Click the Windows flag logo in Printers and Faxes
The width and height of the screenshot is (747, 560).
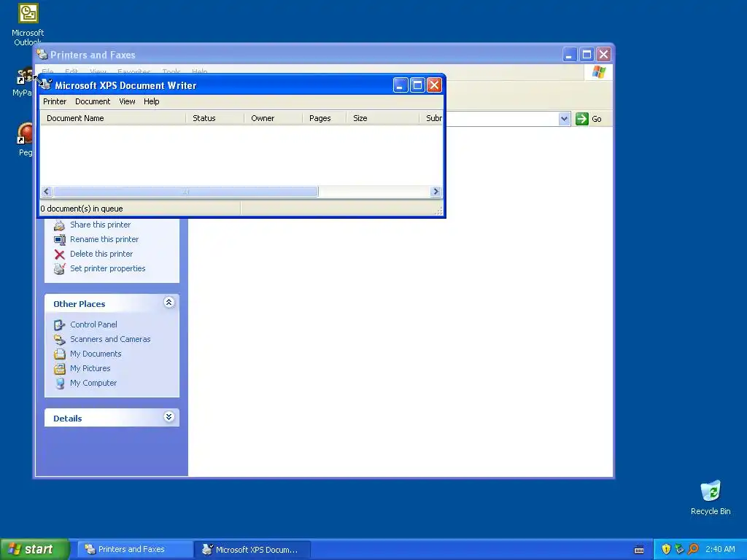point(598,72)
